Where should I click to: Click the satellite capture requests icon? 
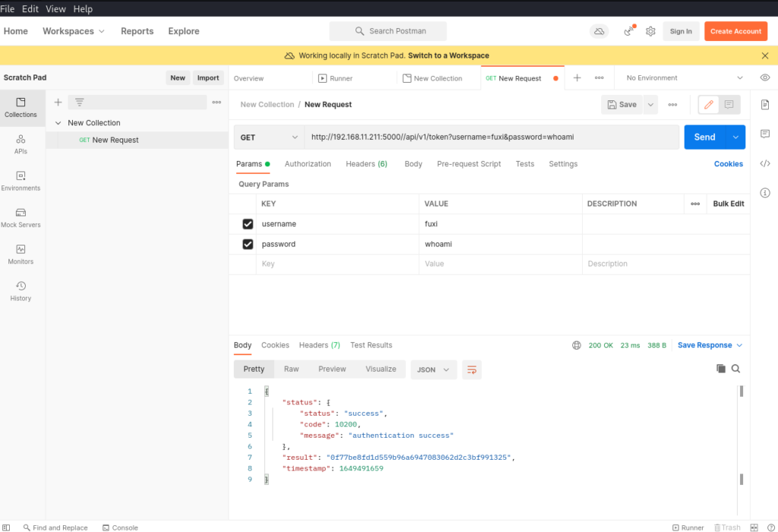(x=629, y=31)
